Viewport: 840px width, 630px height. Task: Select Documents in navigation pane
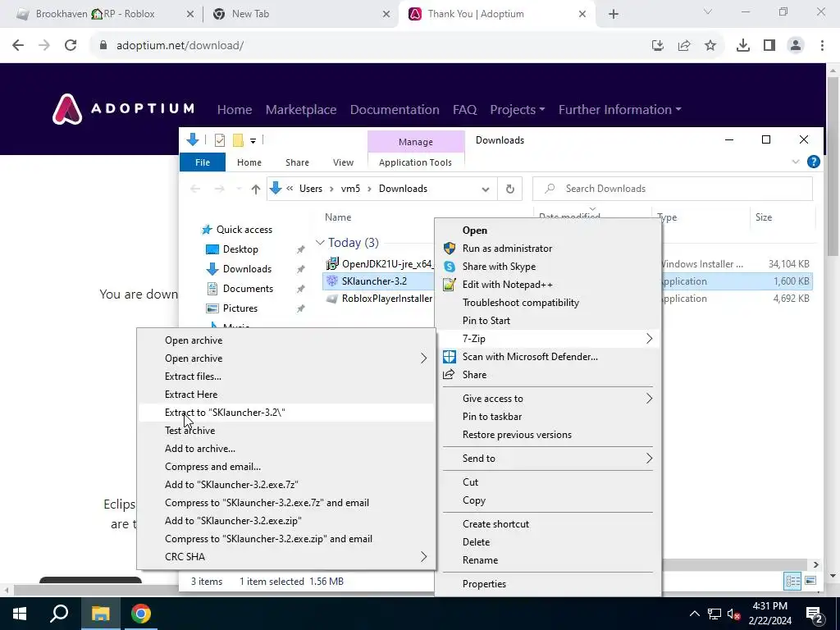click(248, 288)
